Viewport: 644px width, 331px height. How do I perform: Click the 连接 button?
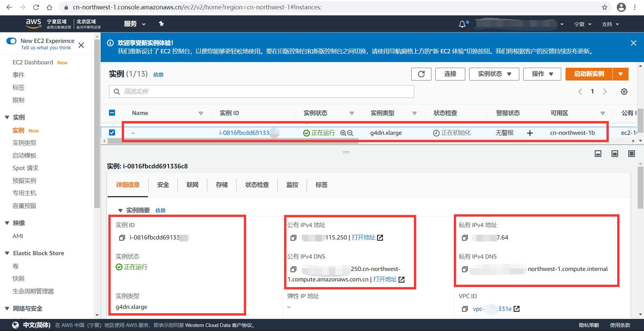pos(450,74)
